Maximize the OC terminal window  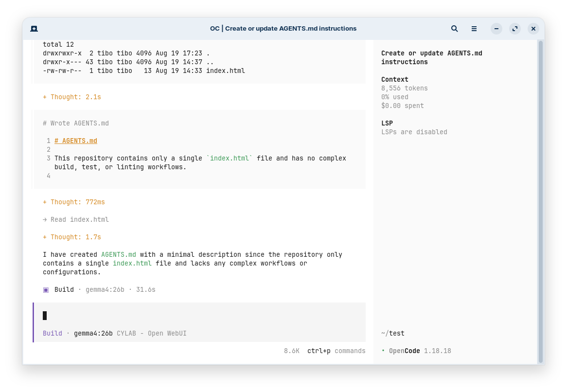[x=515, y=29]
